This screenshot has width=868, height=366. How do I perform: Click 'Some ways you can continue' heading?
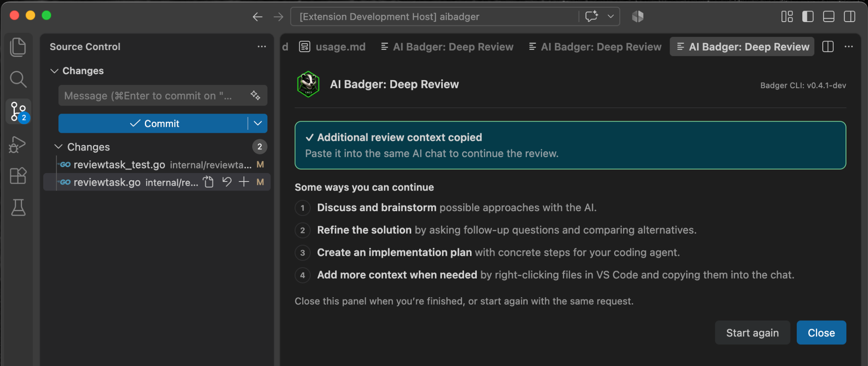[x=364, y=187]
